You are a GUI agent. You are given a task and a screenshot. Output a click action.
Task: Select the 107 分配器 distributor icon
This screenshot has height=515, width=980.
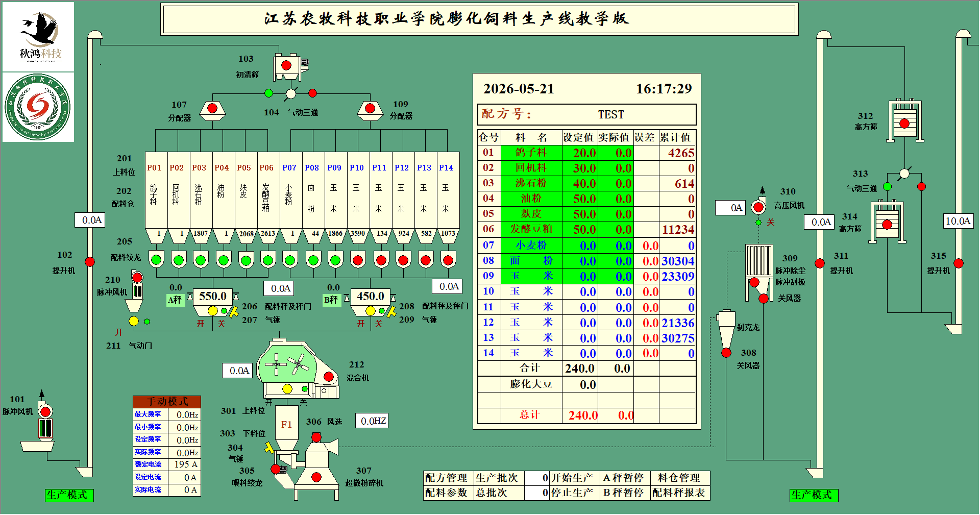coord(212,110)
